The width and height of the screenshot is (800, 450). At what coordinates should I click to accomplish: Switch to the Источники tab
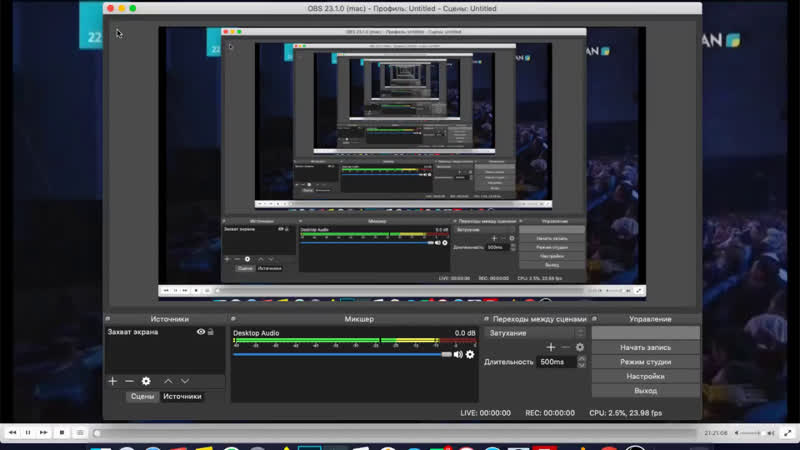point(182,396)
